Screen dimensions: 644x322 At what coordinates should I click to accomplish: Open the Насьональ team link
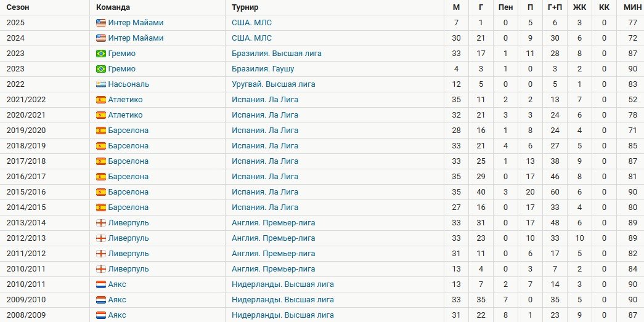point(128,84)
